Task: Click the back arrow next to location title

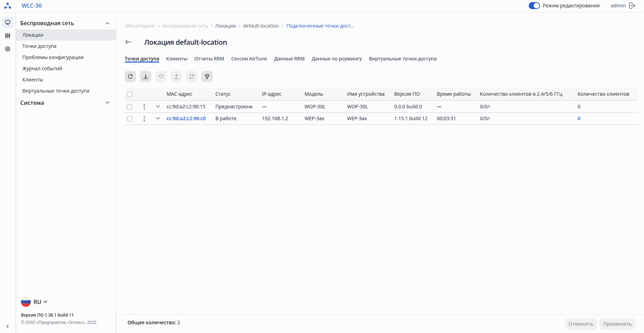Action: click(x=128, y=42)
